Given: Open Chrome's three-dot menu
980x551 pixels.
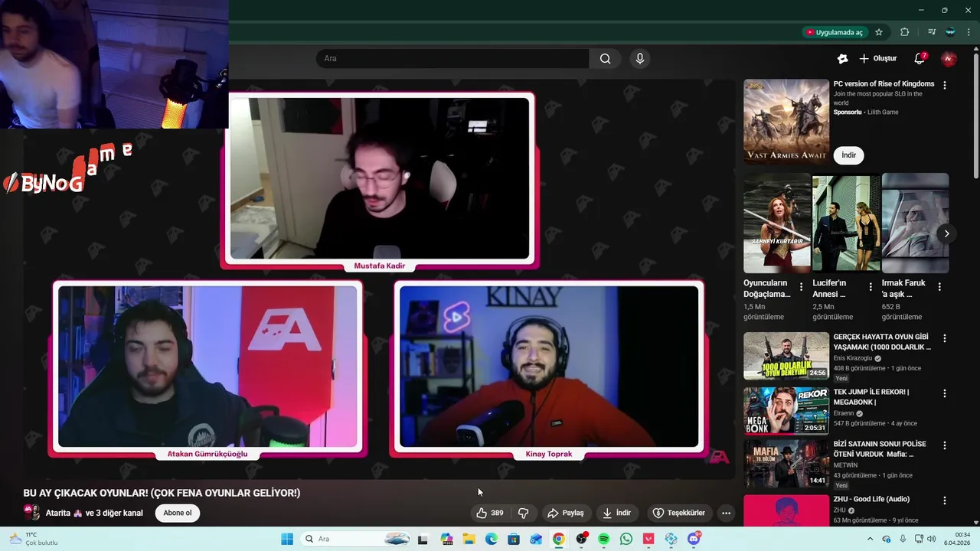Looking at the screenshot, I should coord(969,32).
